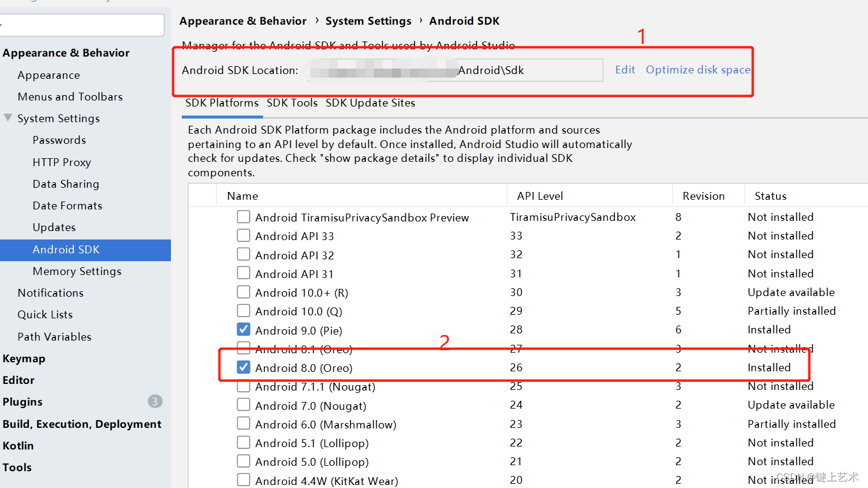Open Optimize disk space
The image size is (868, 488).
pyautogui.click(x=698, y=70)
